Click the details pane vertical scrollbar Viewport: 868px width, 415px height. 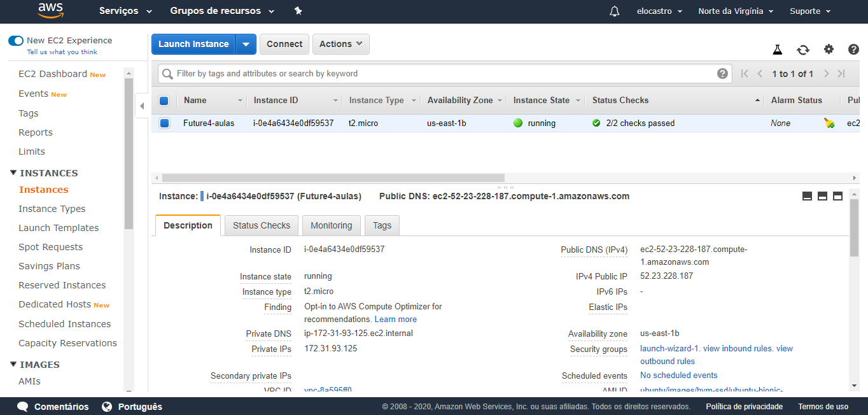click(854, 228)
